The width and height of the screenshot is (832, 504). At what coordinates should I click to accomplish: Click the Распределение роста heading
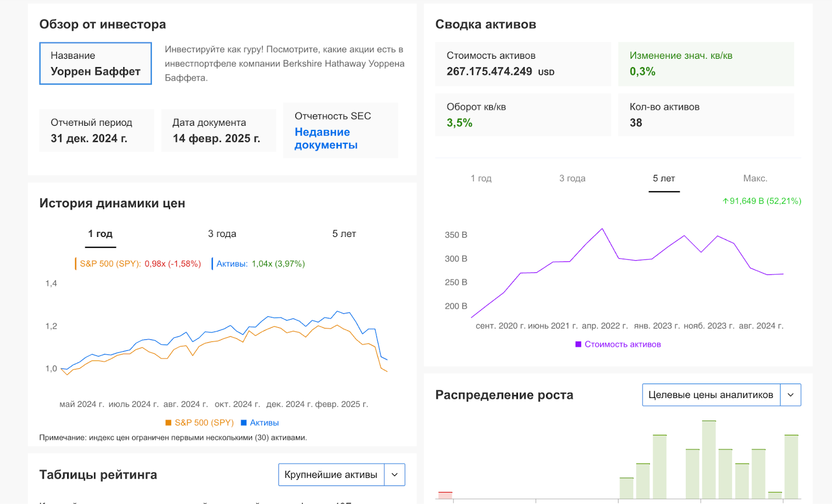tap(504, 395)
